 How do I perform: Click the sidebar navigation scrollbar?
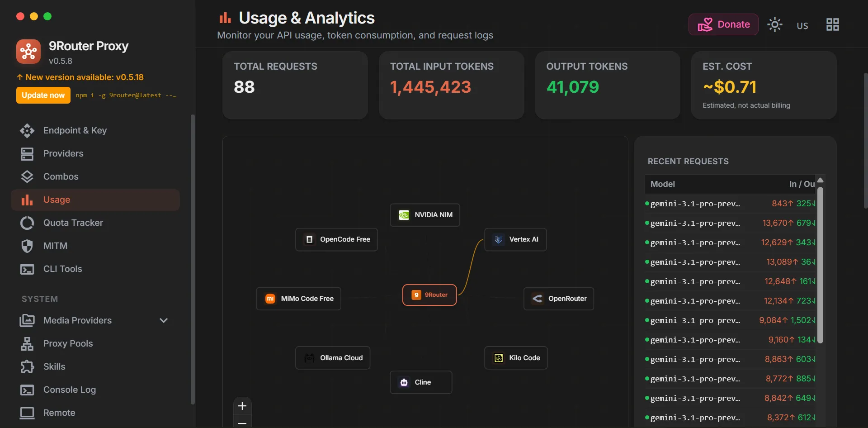[193, 259]
